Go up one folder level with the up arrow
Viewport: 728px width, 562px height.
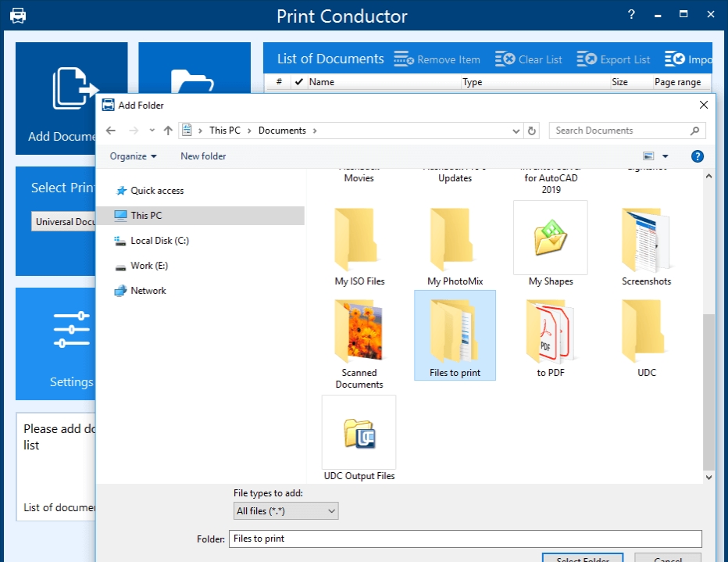(169, 131)
